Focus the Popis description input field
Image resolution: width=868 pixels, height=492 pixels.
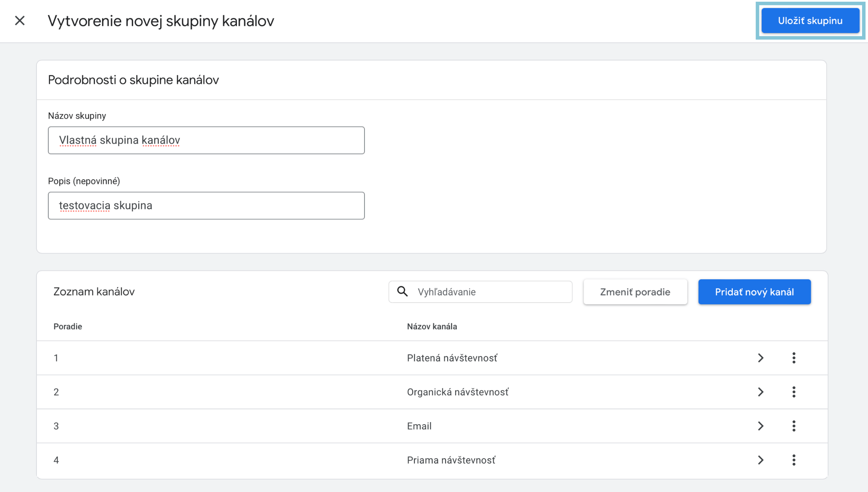point(206,206)
